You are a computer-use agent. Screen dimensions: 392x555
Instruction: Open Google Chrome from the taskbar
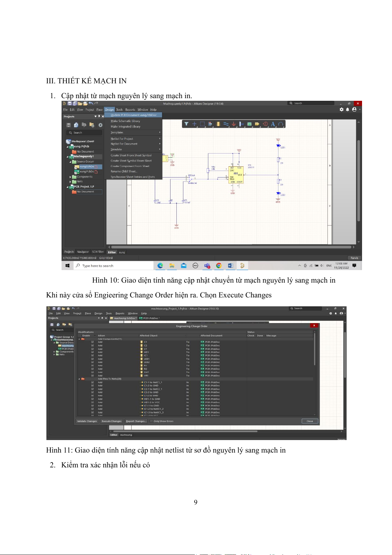coord(219,265)
